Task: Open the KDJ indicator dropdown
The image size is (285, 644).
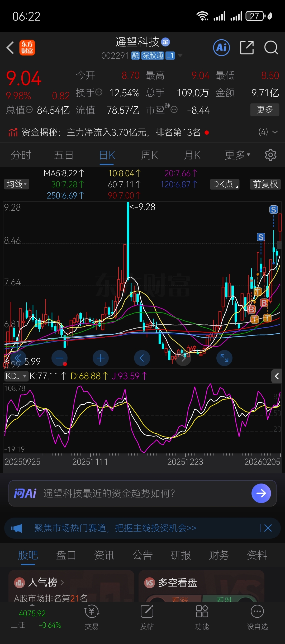Action: pos(16,376)
